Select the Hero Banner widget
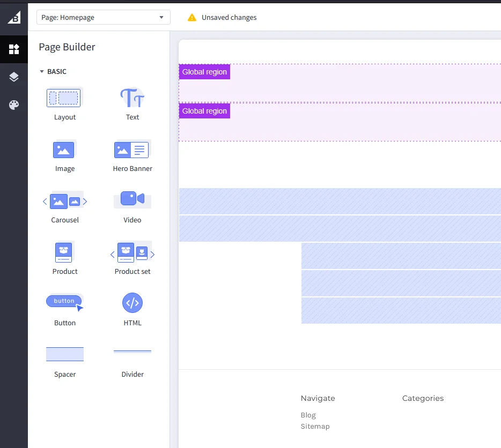Image resolution: width=501 pixels, height=448 pixels. tap(132, 149)
